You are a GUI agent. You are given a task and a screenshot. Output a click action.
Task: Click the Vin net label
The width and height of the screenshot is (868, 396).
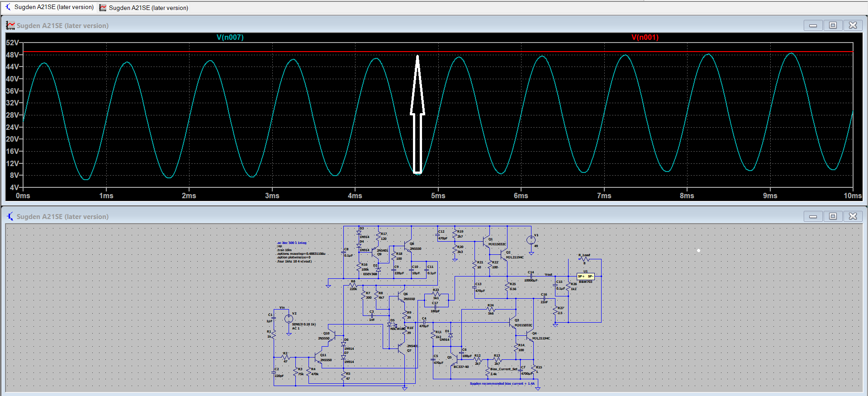tap(282, 308)
